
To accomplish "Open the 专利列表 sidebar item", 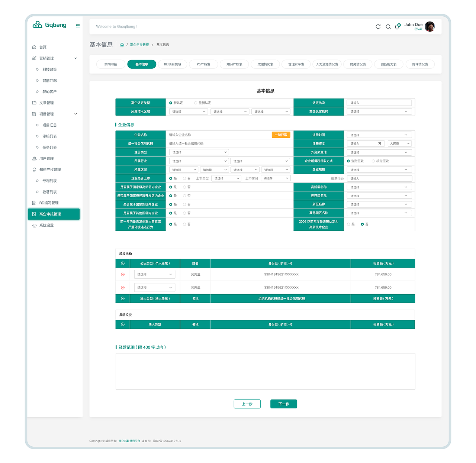I will click(49, 181).
